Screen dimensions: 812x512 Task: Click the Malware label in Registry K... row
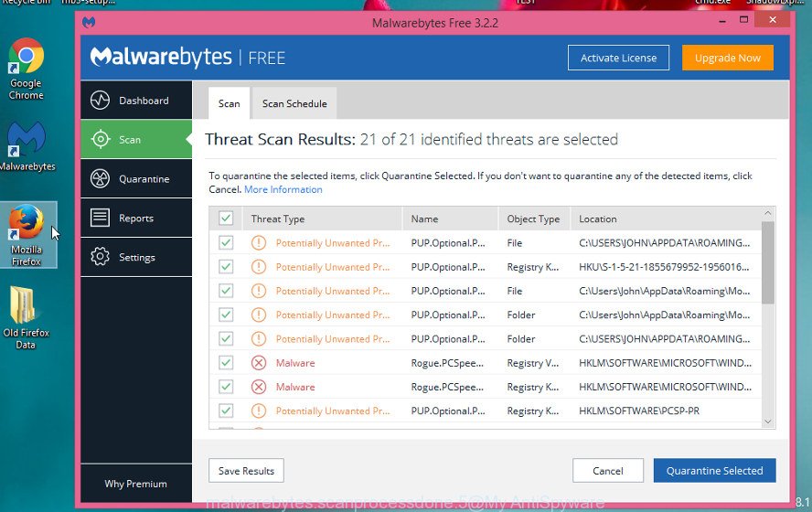295,387
